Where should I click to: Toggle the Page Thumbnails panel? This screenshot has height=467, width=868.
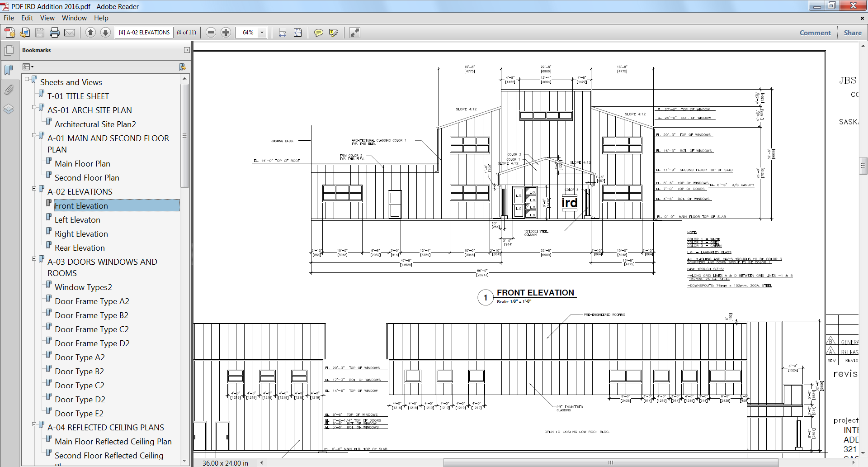pos(9,51)
